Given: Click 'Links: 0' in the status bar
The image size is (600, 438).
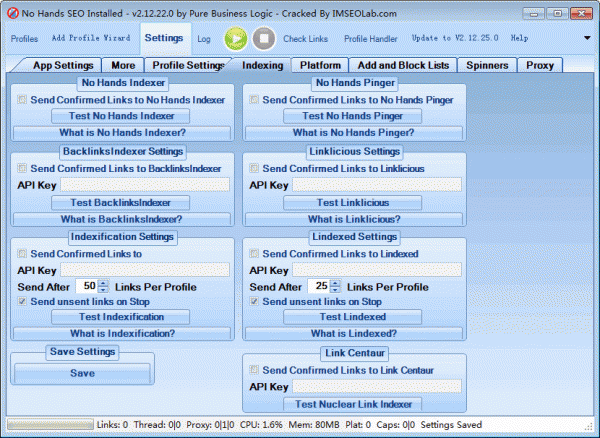Looking at the screenshot, I should (x=112, y=425).
